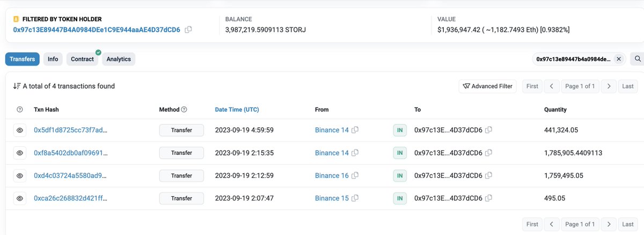Select the value $1,936,947.42 text

(460, 30)
